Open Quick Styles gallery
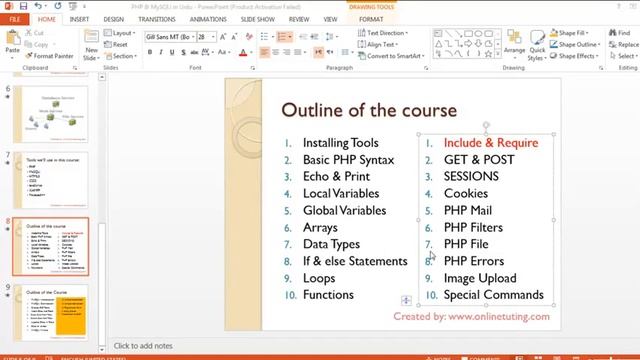The image size is (640, 360). tap(537, 45)
